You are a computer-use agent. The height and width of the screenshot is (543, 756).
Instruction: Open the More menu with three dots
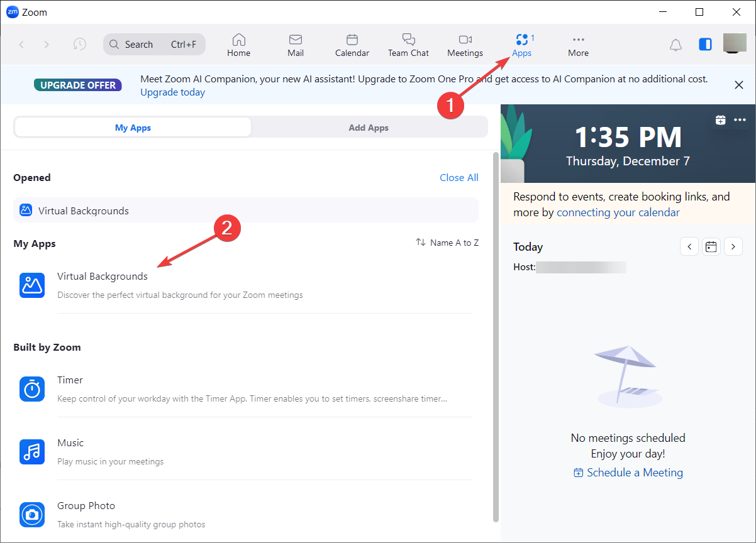coord(579,45)
